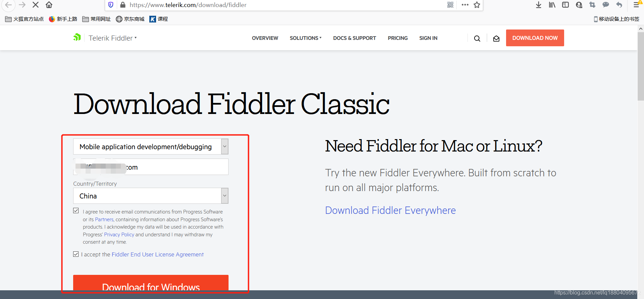Click the scrollbar up arrow
The image size is (644, 299).
pos(641,28)
